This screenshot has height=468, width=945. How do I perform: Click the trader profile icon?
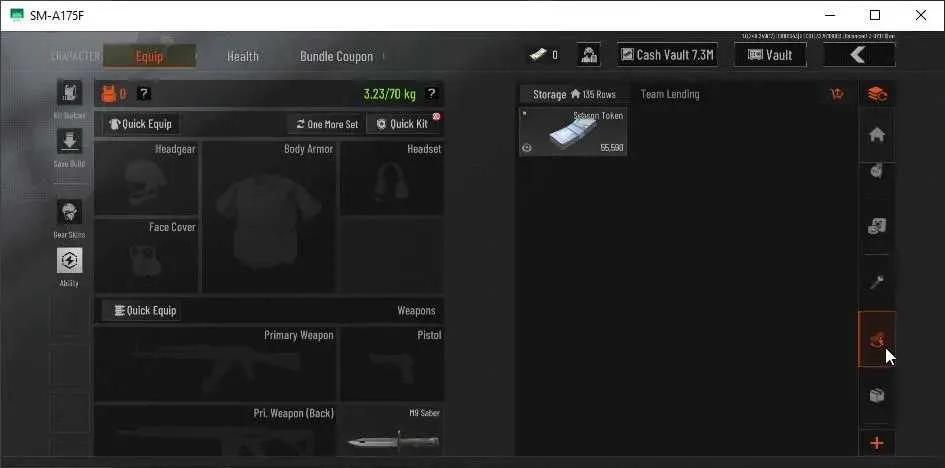pyautogui.click(x=588, y=55)
